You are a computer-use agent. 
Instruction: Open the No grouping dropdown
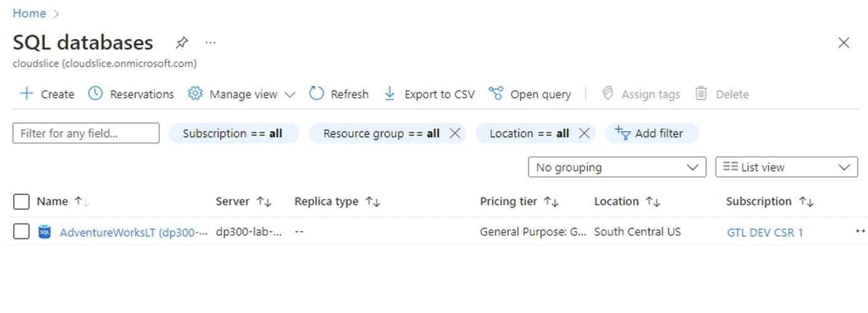[x=617, y=167]
